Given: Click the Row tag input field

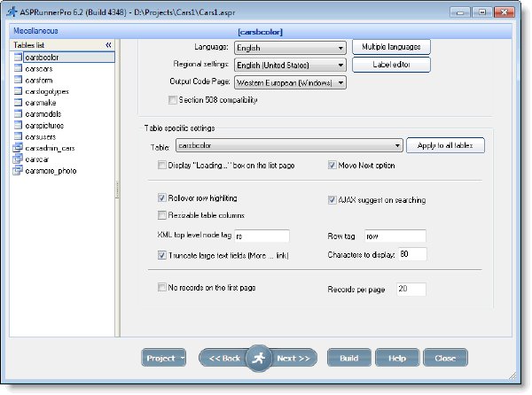Looking at the screenshot, I should [395, 236].
